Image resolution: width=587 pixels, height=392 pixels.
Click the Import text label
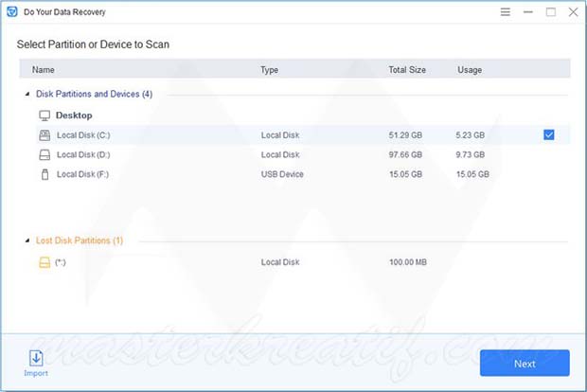36,373
